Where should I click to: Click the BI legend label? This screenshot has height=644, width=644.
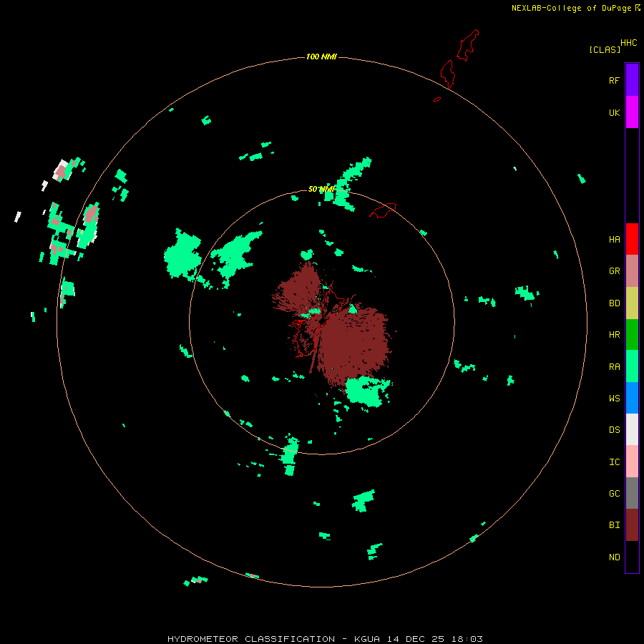pyautogui.click(x=614, y=525)
